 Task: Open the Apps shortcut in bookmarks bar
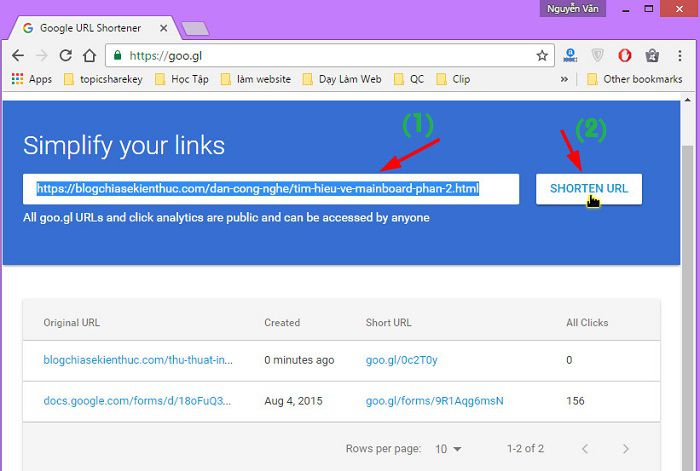point(32,79)
